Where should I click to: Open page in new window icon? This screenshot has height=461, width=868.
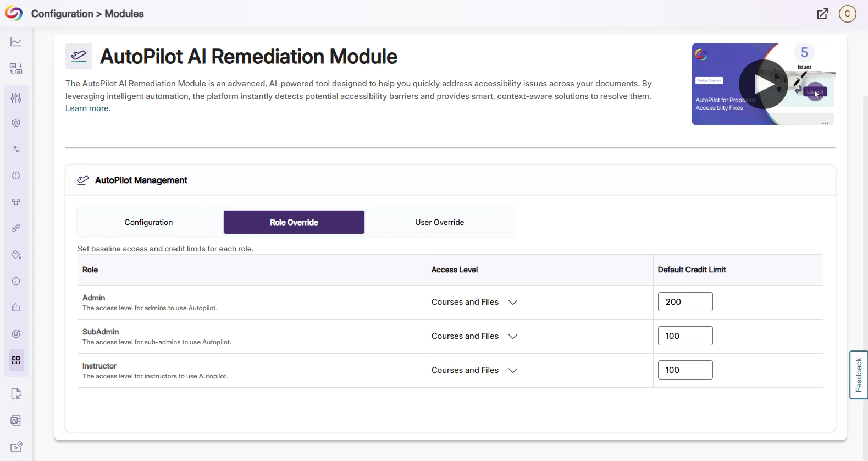click(x=822, y=14)
